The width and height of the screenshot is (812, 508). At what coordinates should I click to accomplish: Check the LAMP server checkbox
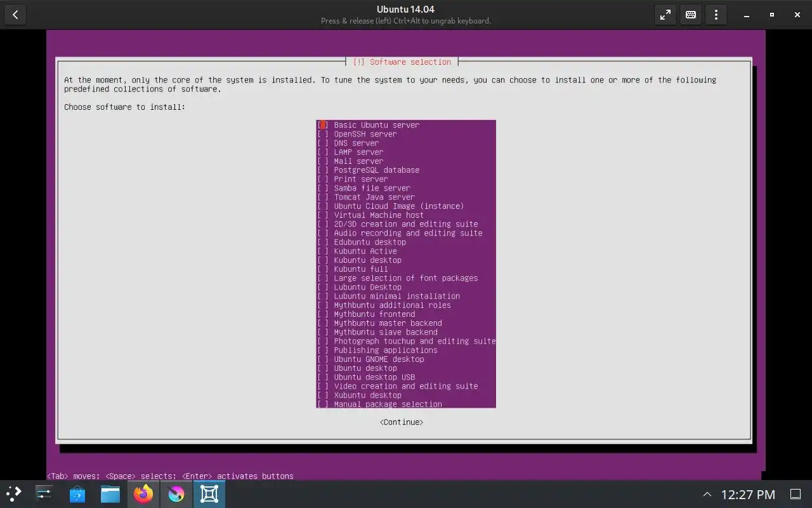[323, 152]
